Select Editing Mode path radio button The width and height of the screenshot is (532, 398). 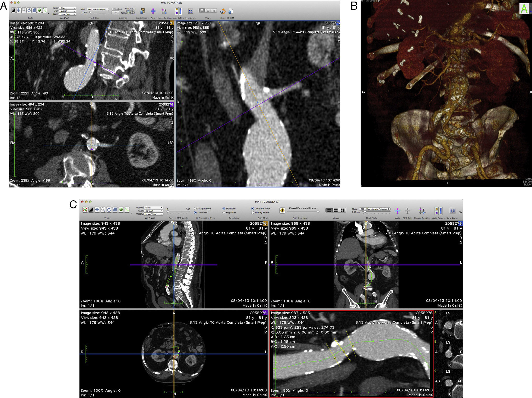[x=253, y=213]
